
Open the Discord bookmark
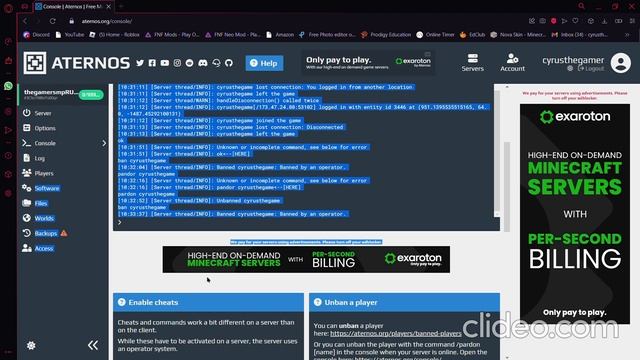pos(37,35)
